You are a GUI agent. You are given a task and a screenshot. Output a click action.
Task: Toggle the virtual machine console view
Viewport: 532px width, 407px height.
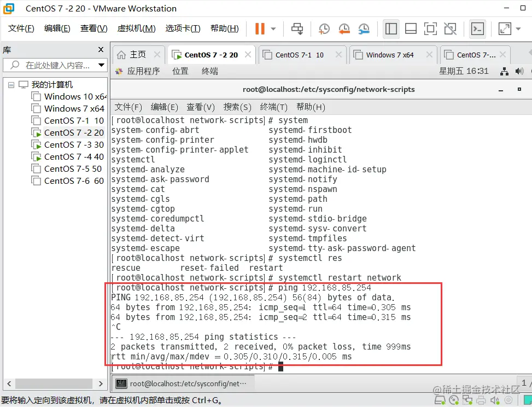478,28
